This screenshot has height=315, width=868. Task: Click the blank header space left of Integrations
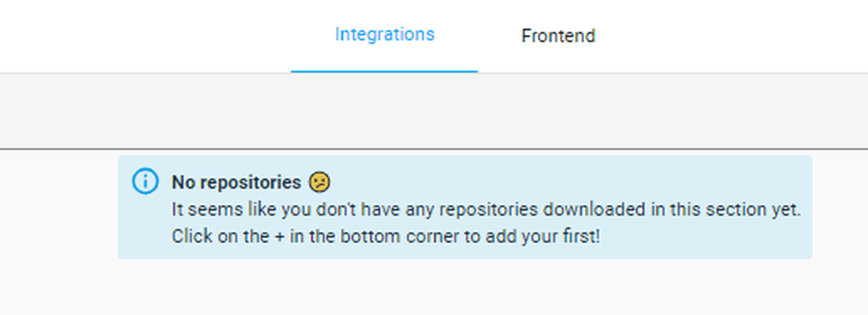[x=146, y=36]
